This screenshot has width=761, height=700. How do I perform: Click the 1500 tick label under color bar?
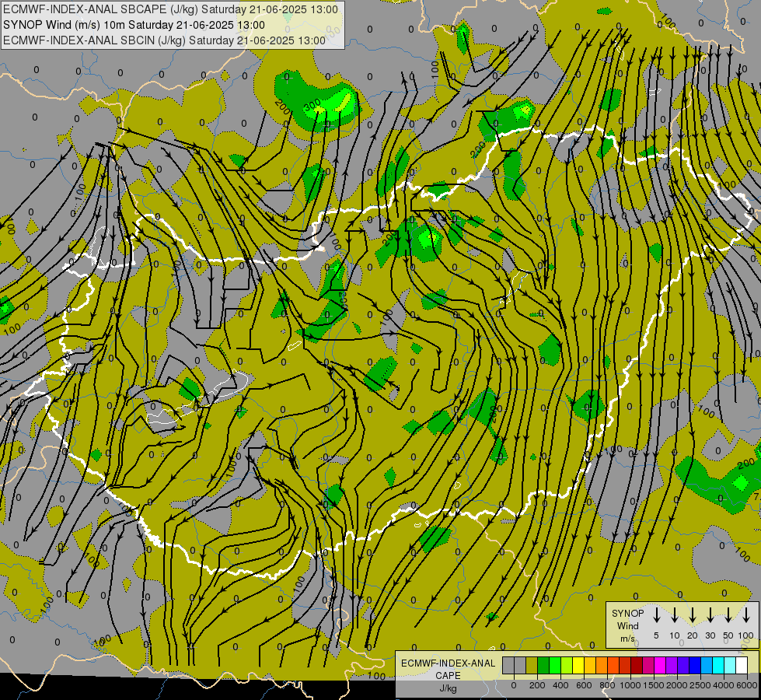[654, 685]
